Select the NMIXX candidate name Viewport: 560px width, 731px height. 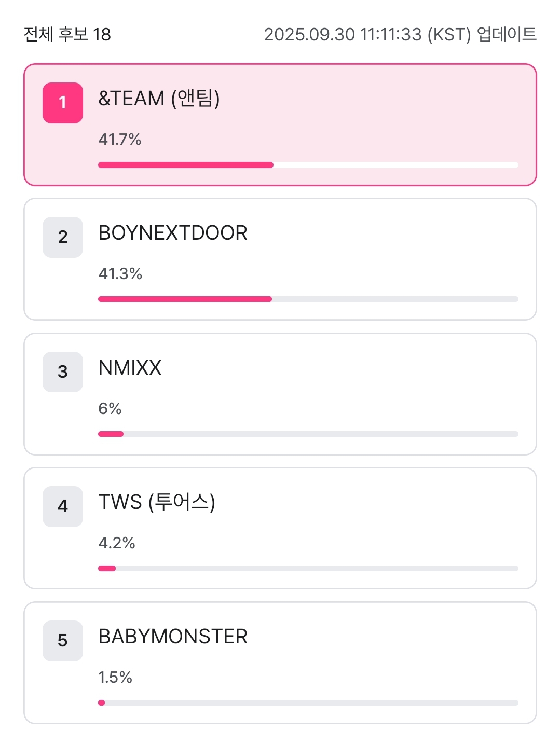click(x=130, y=368)
